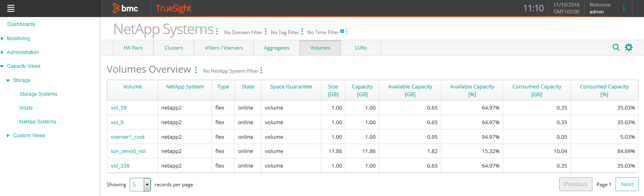Click the 15.32% available capacity value
This screenshot has width=644, height=196.
[491, 151]
